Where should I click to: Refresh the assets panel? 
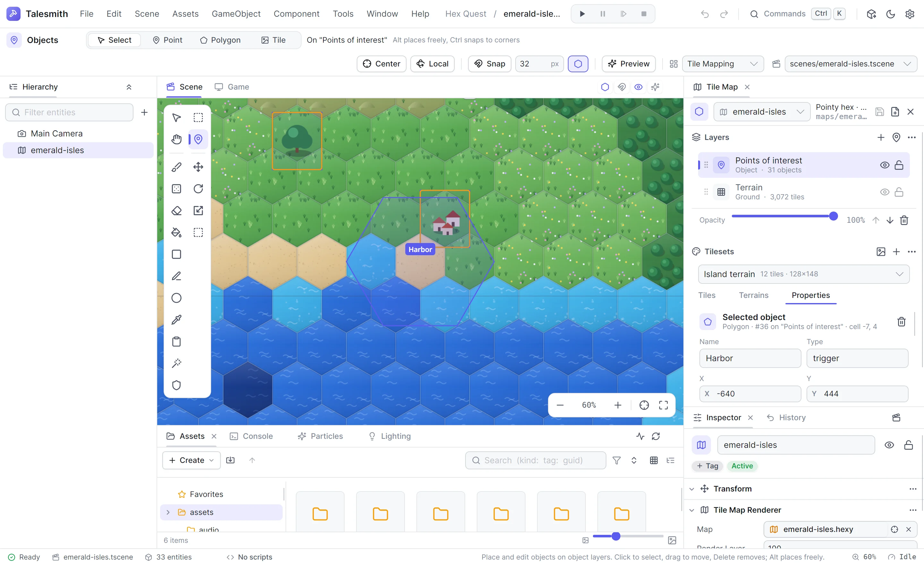coord(655,436)
